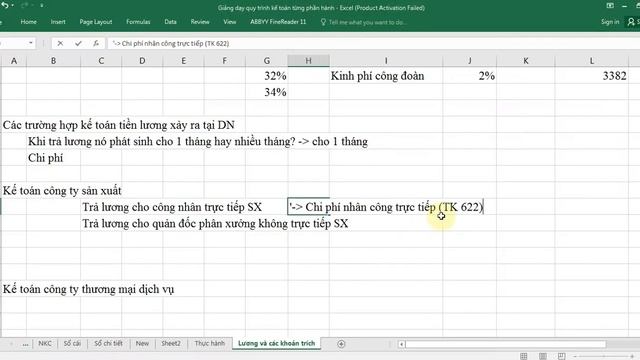This screenshot has width=640, height=360.
Task: Switch to Page Layout view icon
Action: pyautogui.click(x=542, y=356)
